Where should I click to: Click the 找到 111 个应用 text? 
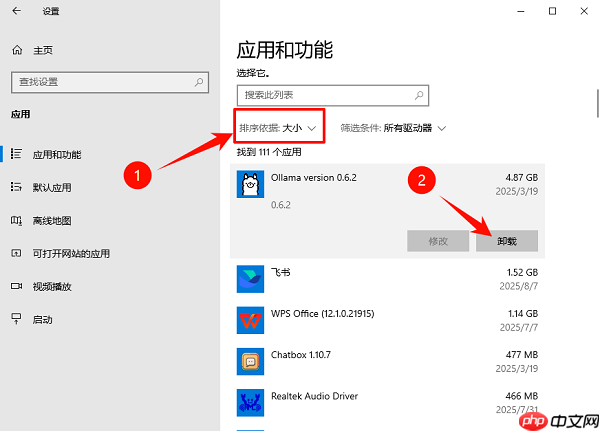pyautogui.click(x=269, y=152)
